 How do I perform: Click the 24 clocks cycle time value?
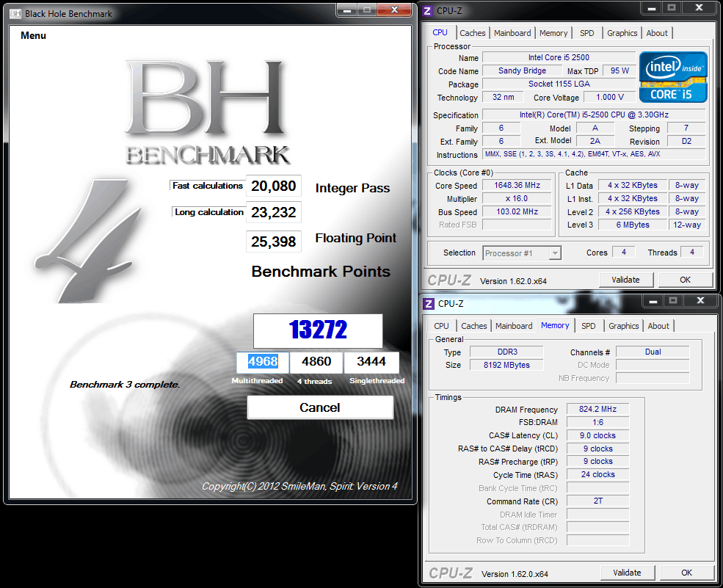[x=597, y=474]
